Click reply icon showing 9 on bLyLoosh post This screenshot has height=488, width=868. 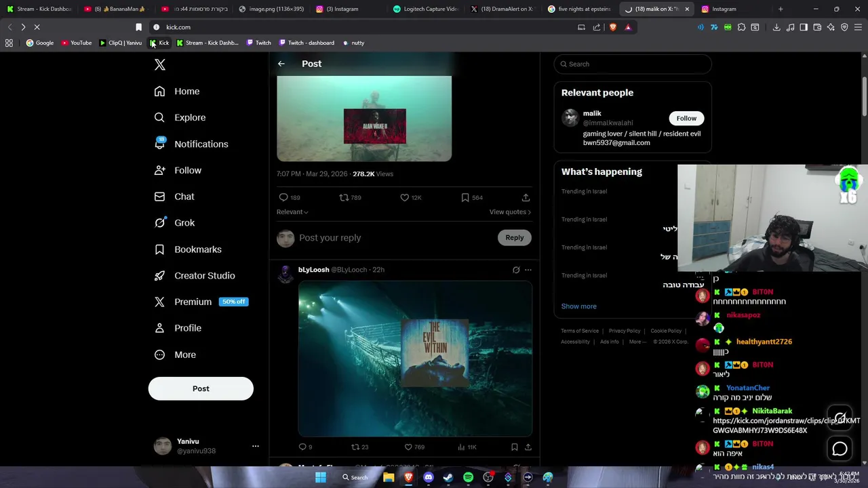[x=305, y=447]
